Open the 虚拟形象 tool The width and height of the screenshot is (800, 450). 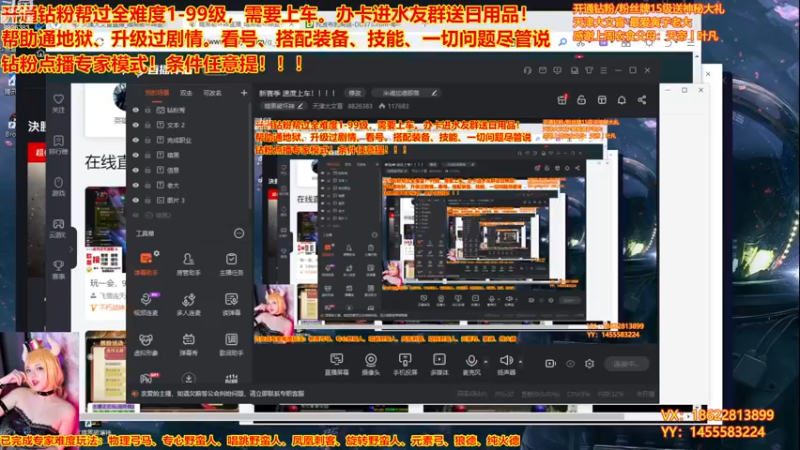click(145, 344)
